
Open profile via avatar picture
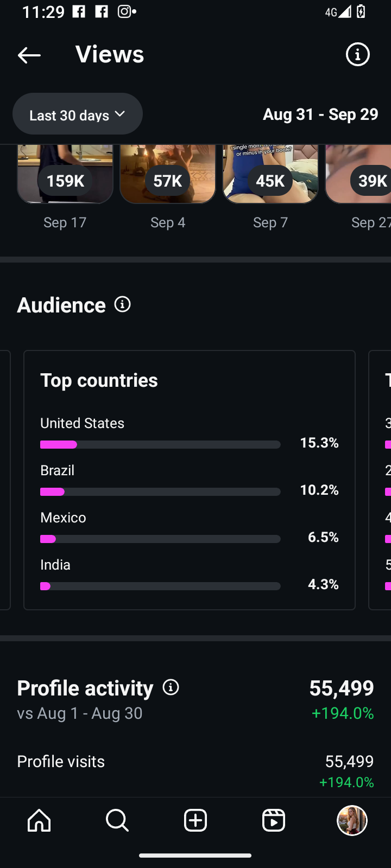click(352, 820)
